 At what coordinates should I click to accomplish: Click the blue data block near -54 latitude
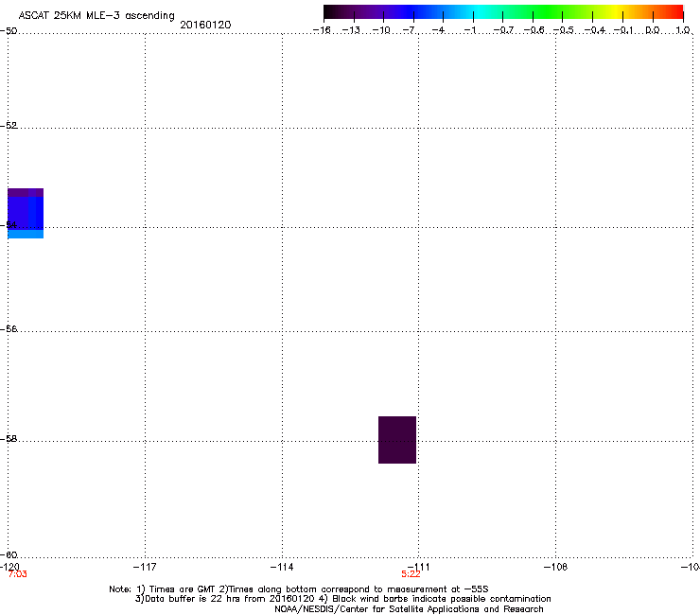tap(26, 213)
